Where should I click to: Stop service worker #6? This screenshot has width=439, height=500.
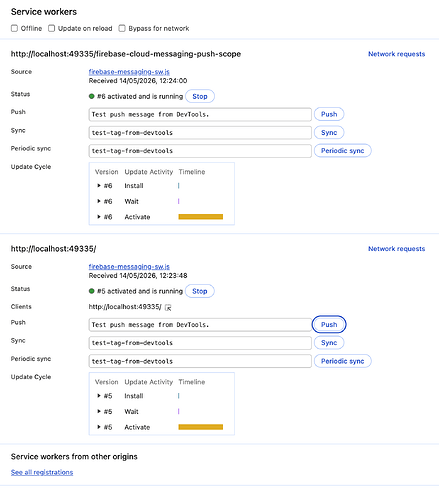point(200,96)
